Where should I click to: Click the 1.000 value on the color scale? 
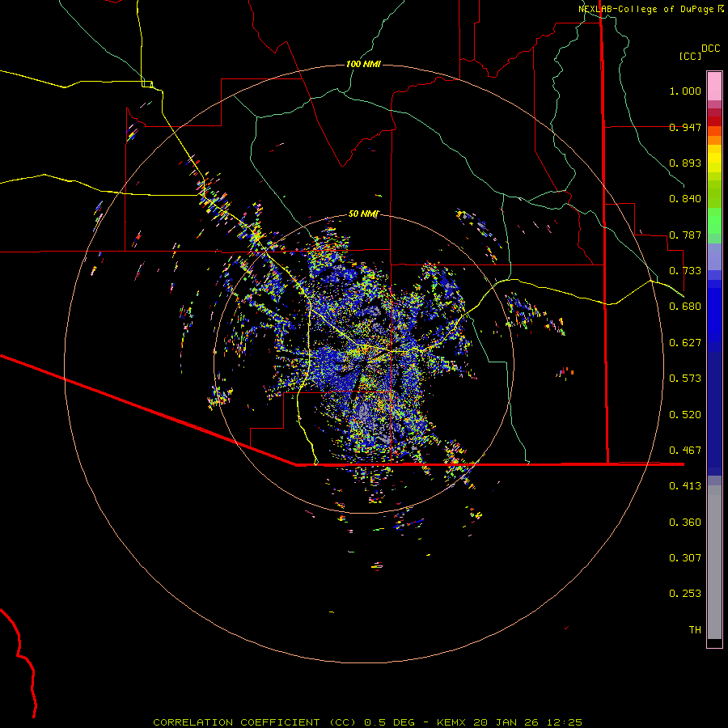pyautogui.click(x=685, y=91)
